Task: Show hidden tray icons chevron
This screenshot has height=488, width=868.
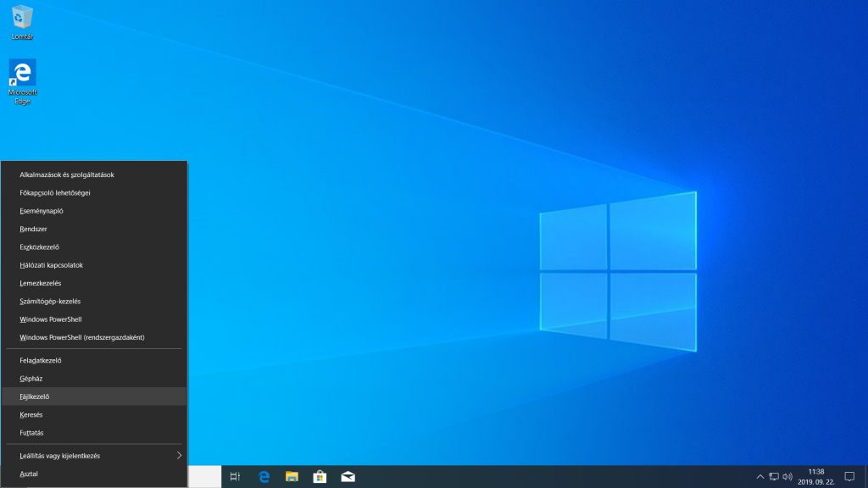Action: (760, 476)
